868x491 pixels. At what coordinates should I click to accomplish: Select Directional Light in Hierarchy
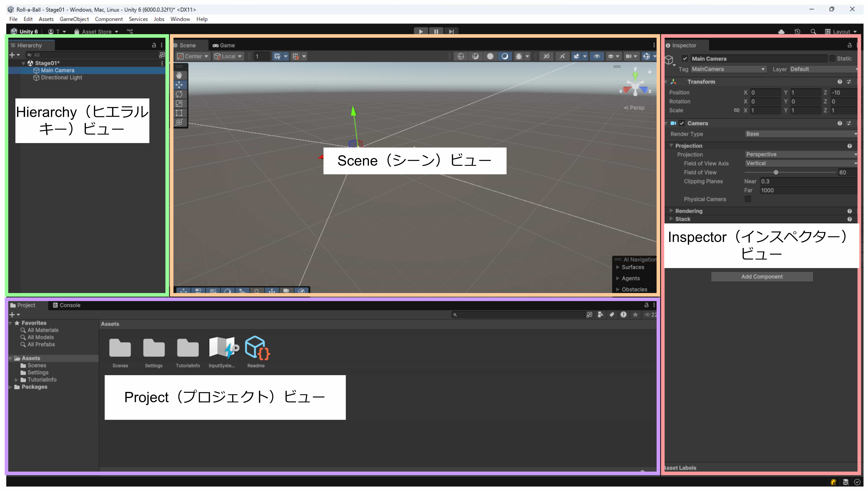61,78
